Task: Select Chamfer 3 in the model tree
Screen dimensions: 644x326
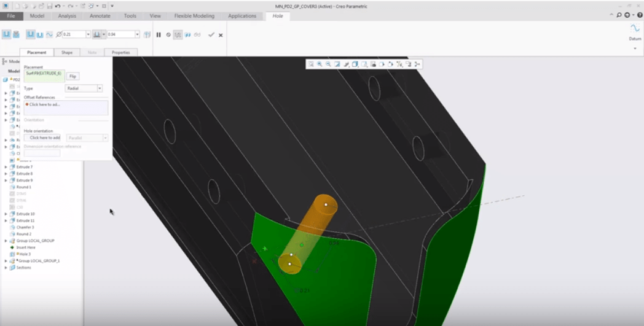Action: coord(25,227)
